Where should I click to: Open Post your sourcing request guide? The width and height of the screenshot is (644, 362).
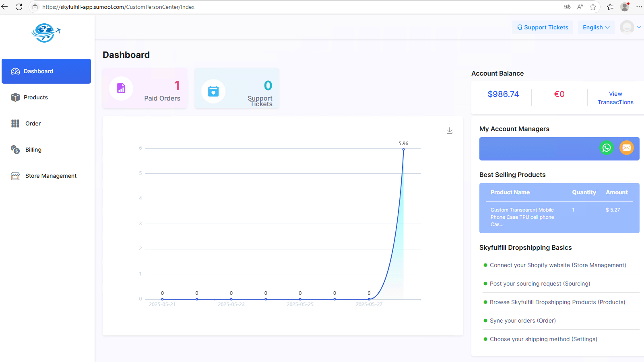click(540, 284)
